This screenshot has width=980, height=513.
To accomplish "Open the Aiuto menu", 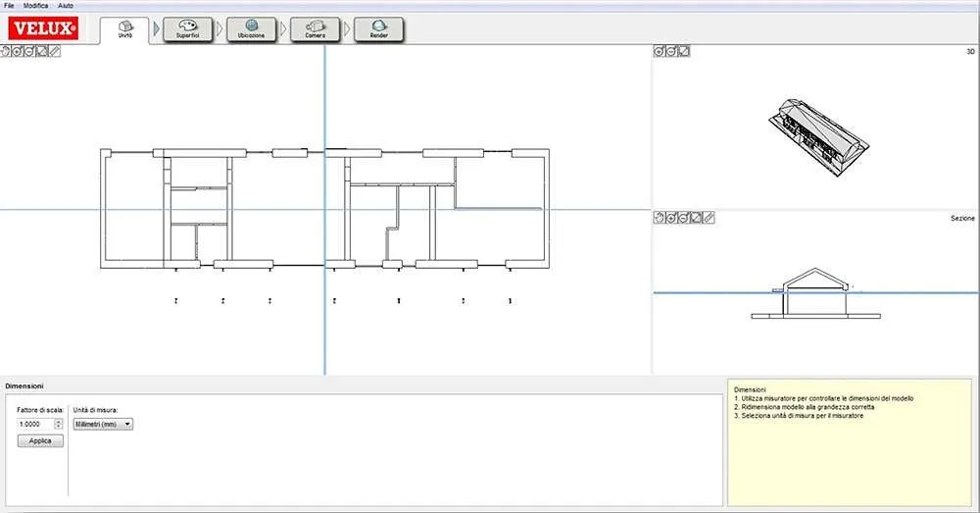I will pos(66,6).
